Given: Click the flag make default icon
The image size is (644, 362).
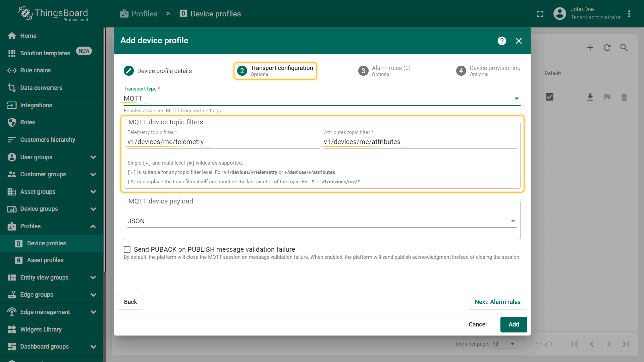Looking at the screenshot, I should (x=607, y=97).
